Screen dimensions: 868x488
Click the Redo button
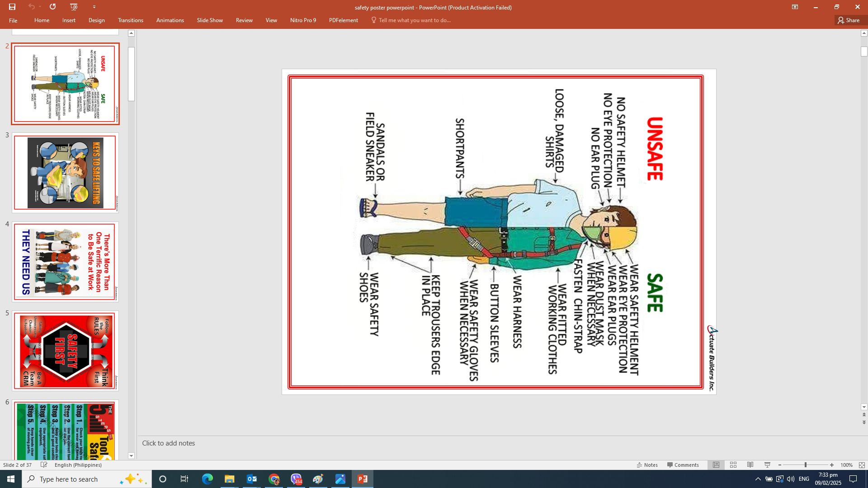pyautogui.click(x=53, y=7)
